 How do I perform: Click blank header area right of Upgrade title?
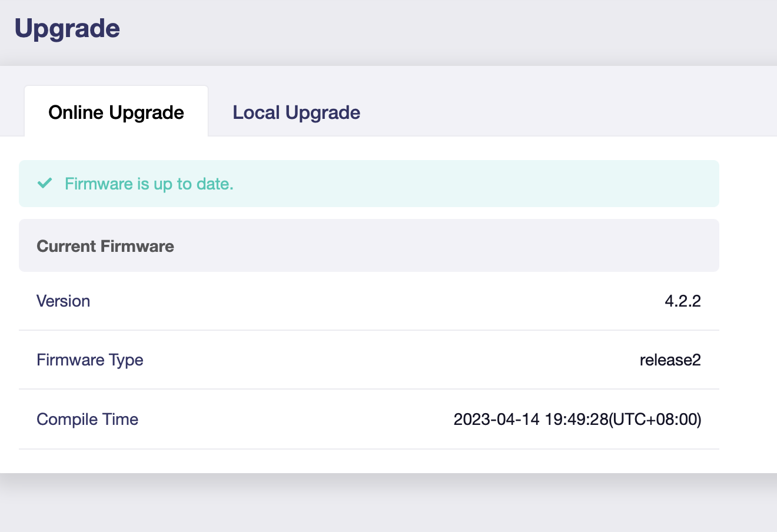tap(447, 29)
